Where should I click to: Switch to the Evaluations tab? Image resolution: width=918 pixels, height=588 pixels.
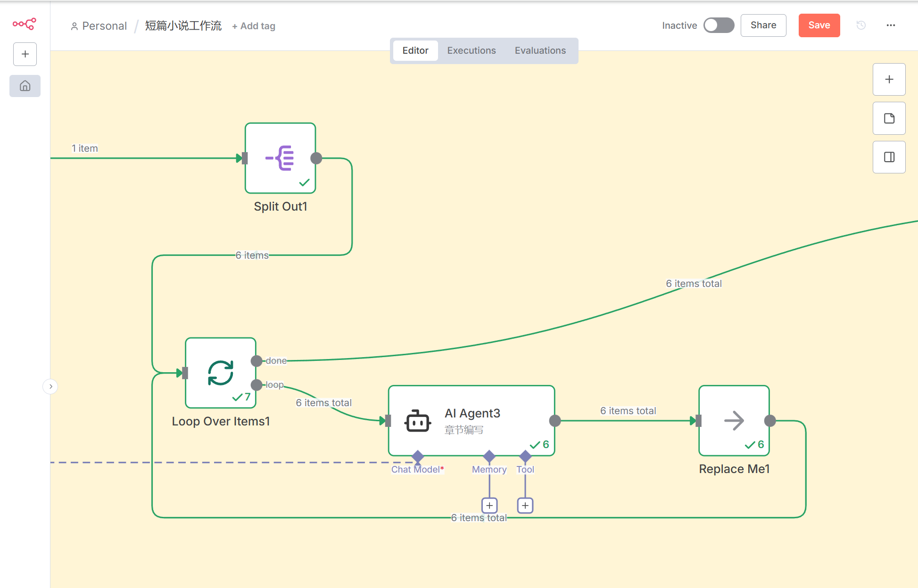pos(540,50)
